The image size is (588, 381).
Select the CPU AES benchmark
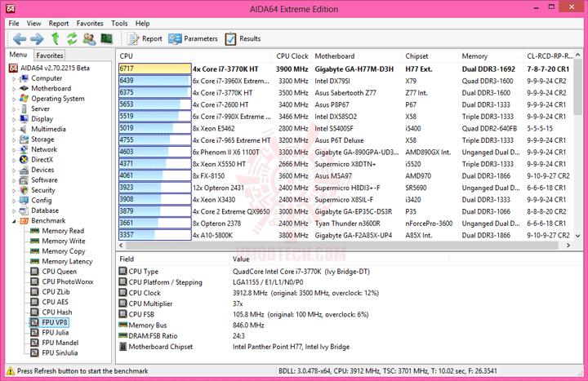tap(56, 302)
